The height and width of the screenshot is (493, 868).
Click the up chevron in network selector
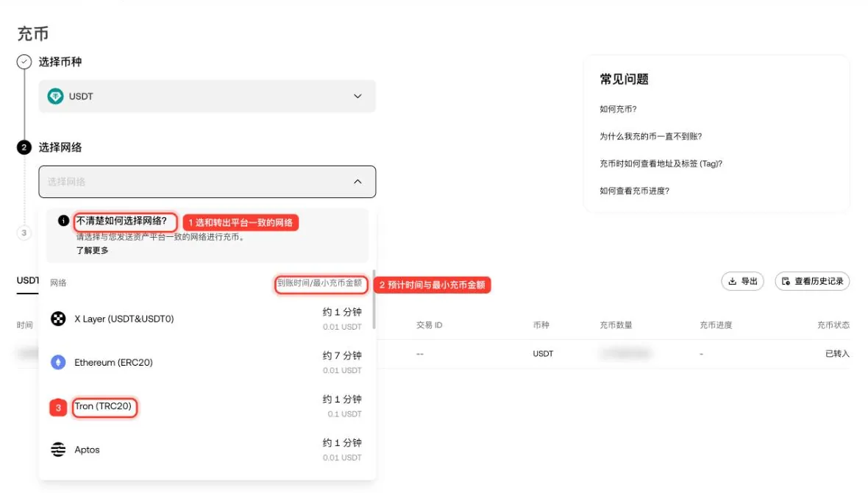click(357, 182)
